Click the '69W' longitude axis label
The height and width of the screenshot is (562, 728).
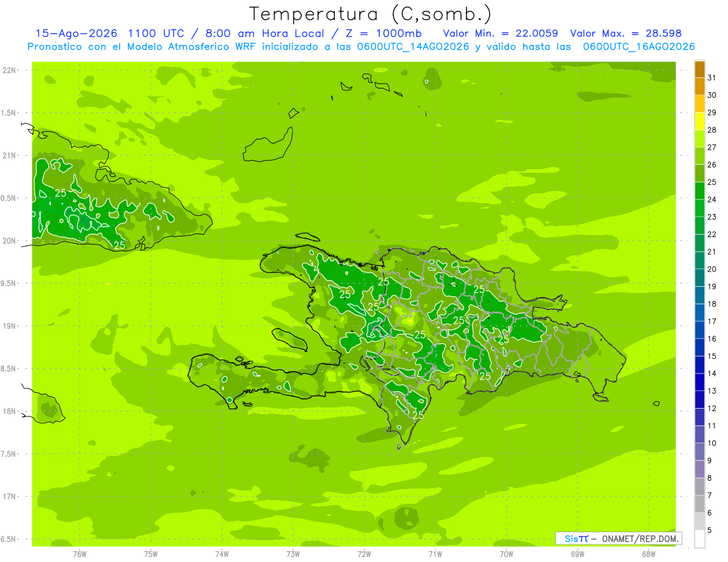click(x=578, y=554)
